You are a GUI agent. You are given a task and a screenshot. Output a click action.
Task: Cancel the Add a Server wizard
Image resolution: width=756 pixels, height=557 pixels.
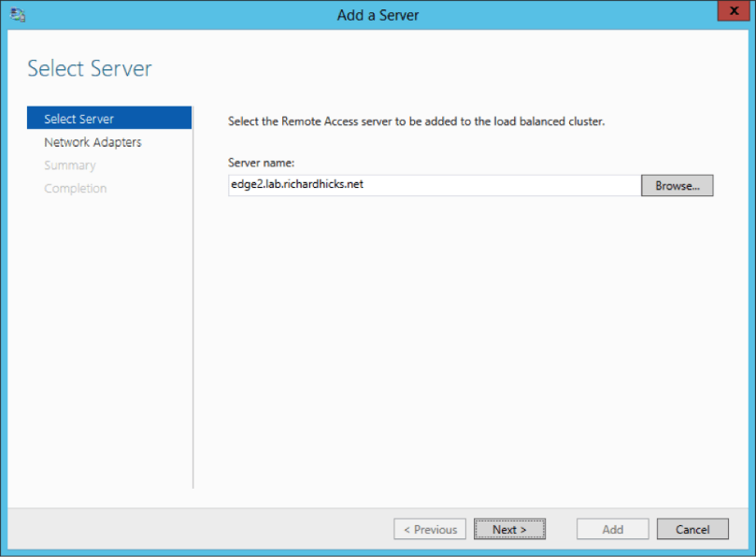point(692,530)
